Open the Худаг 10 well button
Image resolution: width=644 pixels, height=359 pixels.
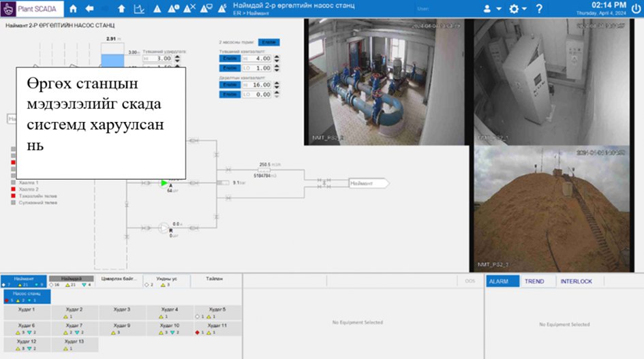point(170,328)
